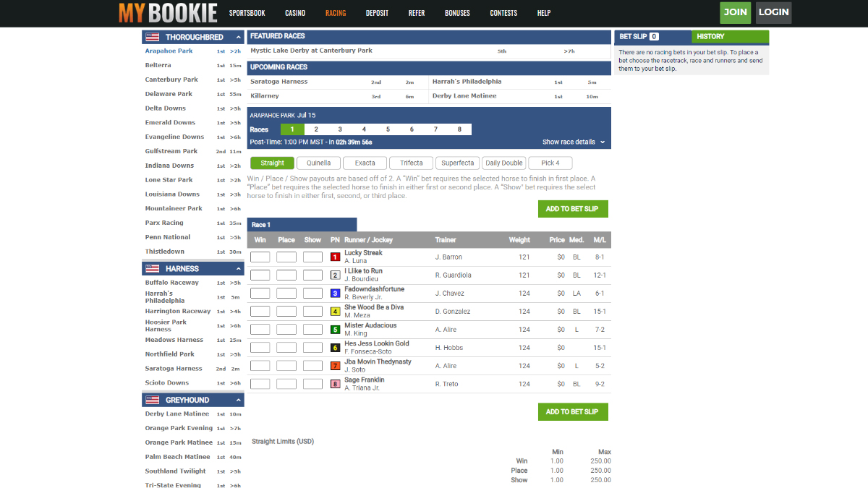Open the Casino menu
The width and height of the screenshot is (868, 488).
(x=295, y=13)
